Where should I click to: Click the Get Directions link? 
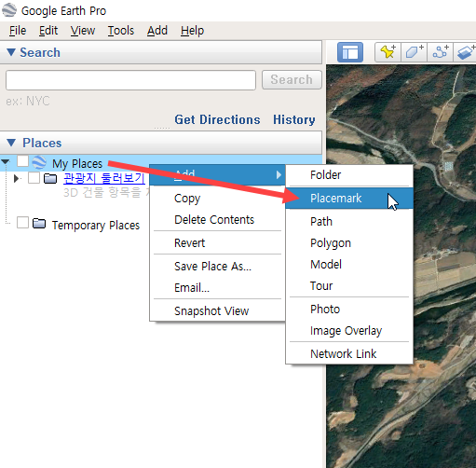217,119
